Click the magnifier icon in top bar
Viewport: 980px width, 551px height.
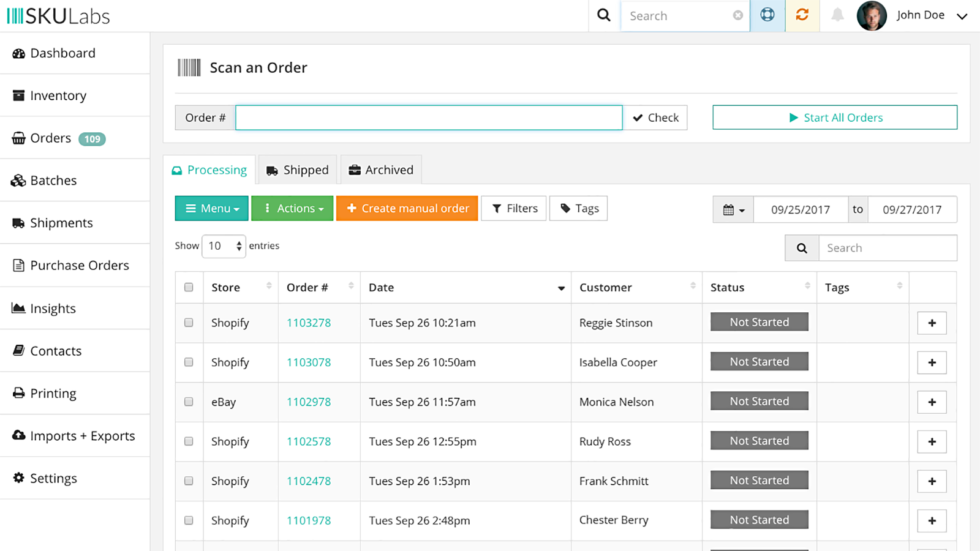(x=604, y=15)
